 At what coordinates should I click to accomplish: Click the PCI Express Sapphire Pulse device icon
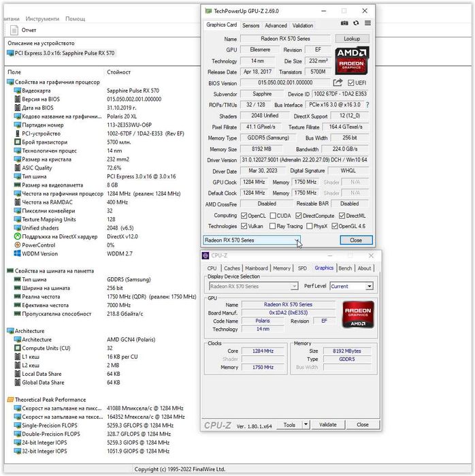[10, 53]
